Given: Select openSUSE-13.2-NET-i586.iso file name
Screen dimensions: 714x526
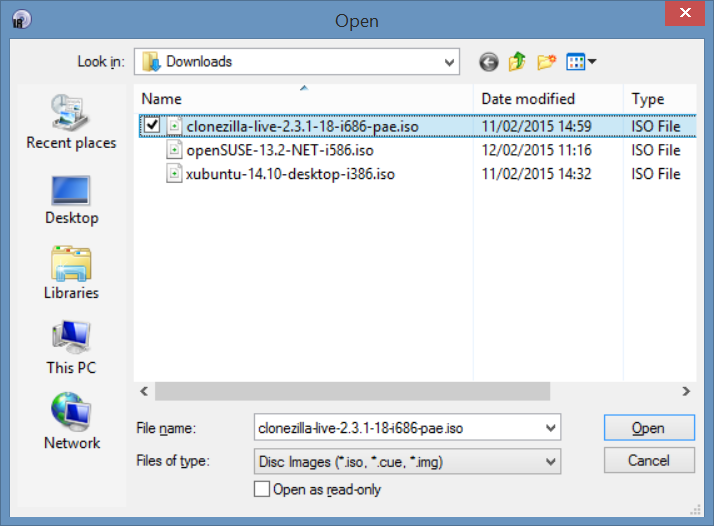Looking at the screenshot, I should 280,150.
